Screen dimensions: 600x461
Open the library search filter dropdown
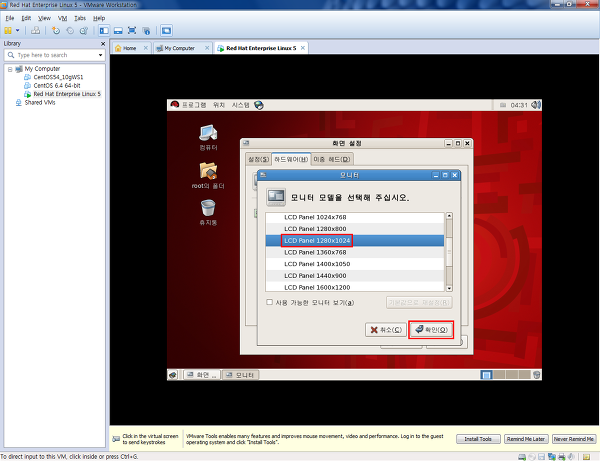[100, 55]
